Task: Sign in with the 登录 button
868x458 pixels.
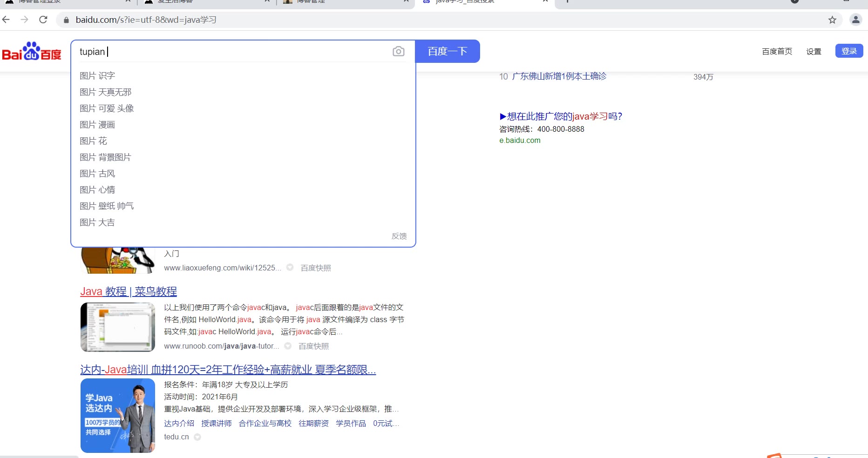Action: point(849,51)
